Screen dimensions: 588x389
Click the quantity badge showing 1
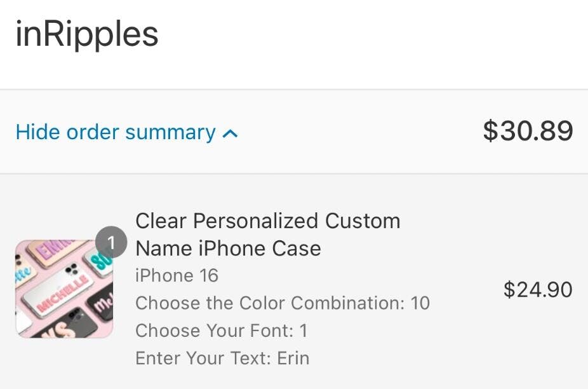pyautogui.click(x=111, y=242)
